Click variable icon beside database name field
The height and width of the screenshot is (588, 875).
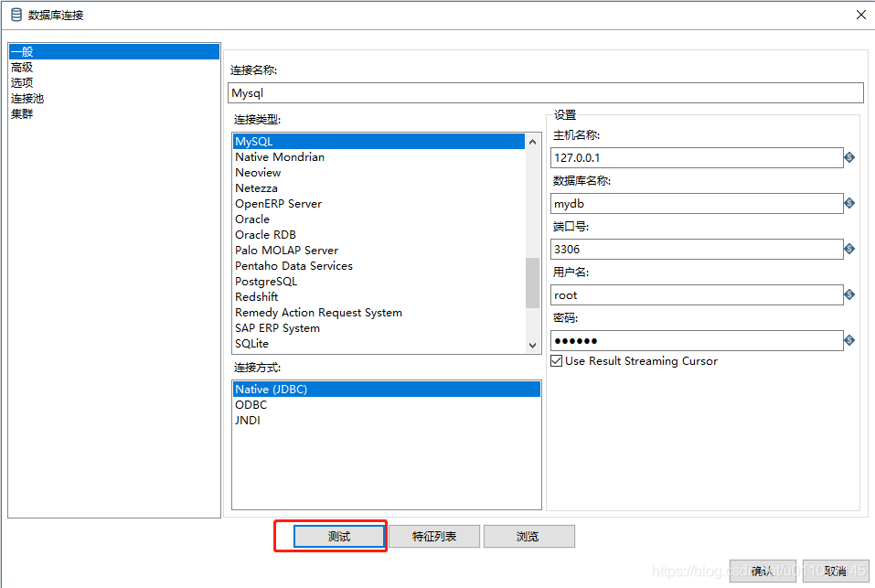point(849,203)
